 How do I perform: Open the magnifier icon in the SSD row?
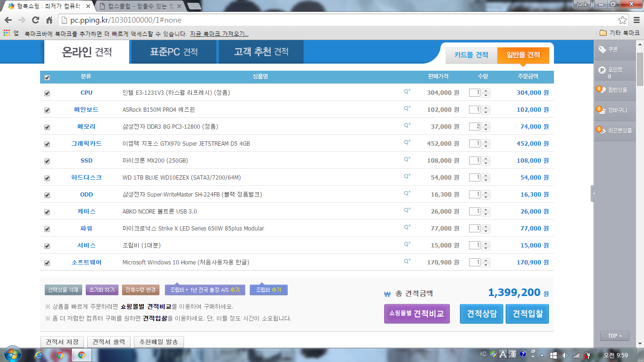point(407,160)
